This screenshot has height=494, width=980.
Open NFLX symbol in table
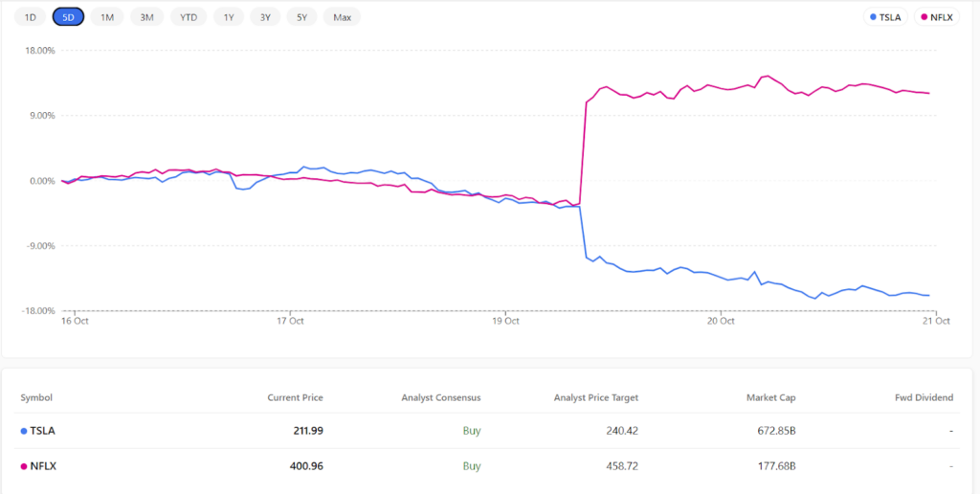(x=43, y=466)
